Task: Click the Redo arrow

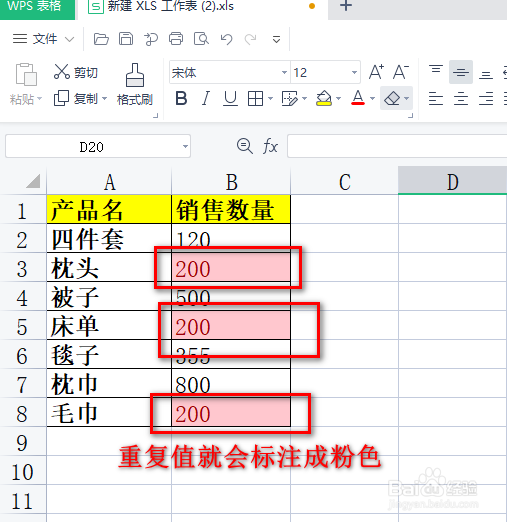Action: [250, 39]
